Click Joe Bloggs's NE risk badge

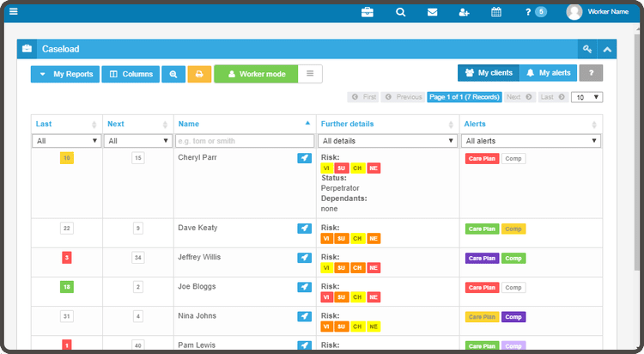pos(374,297)
